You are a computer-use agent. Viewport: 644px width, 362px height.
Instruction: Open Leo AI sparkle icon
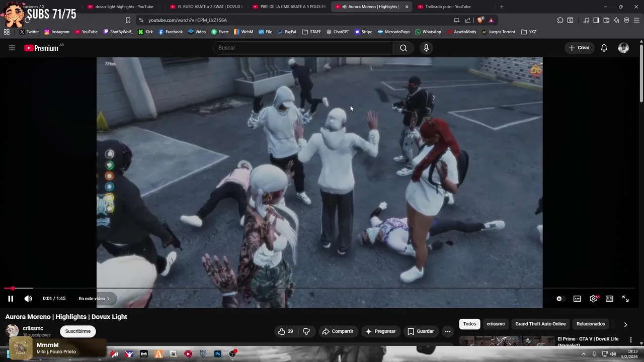point(616,20)
